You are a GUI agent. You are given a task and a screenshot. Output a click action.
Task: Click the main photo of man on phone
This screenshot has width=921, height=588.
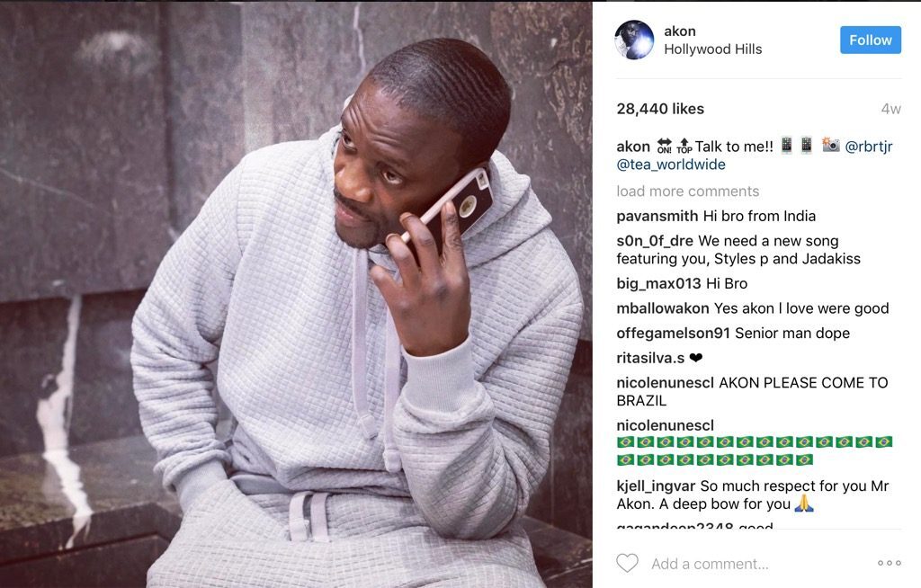(296, 294)
